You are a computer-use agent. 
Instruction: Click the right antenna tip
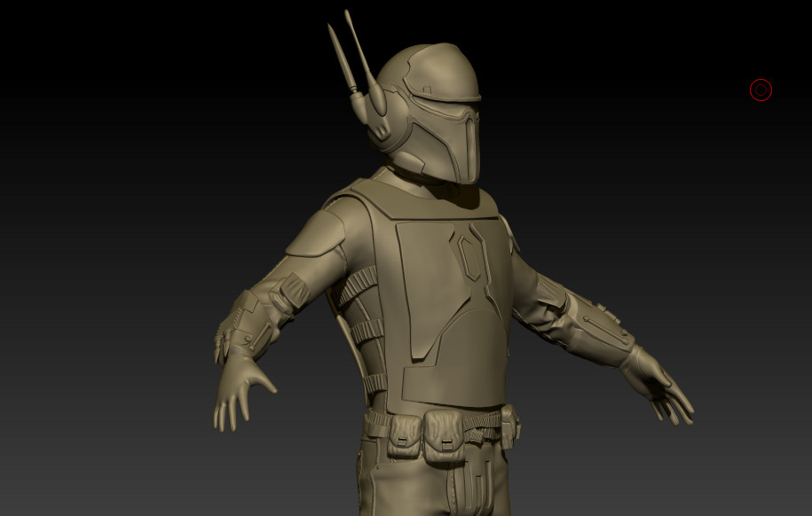pos(348,14)
